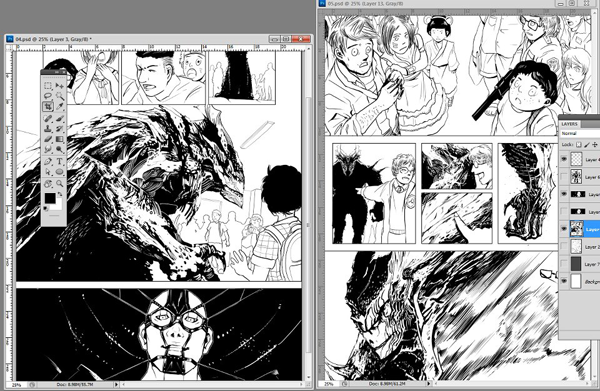Select the Lasso tool
The image size is (600, 391).
48,96
